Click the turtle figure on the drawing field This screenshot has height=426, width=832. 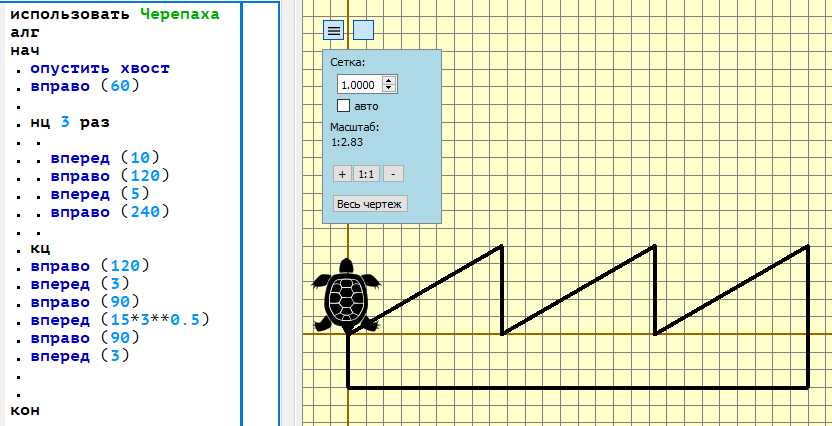click(346, 296)
